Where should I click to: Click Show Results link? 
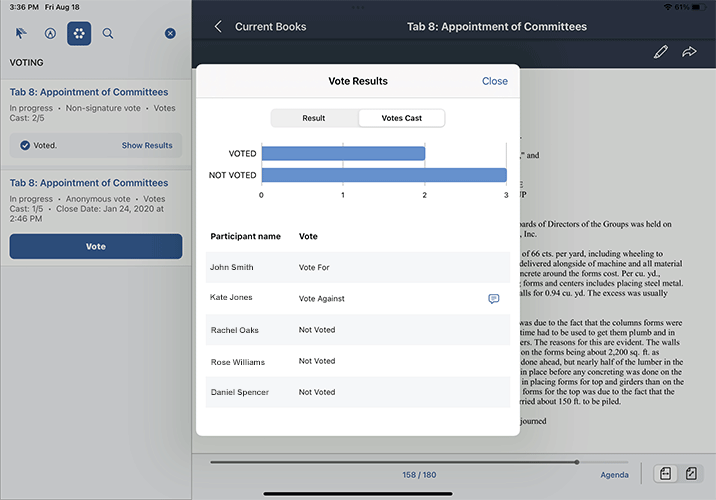click(147, 146)
